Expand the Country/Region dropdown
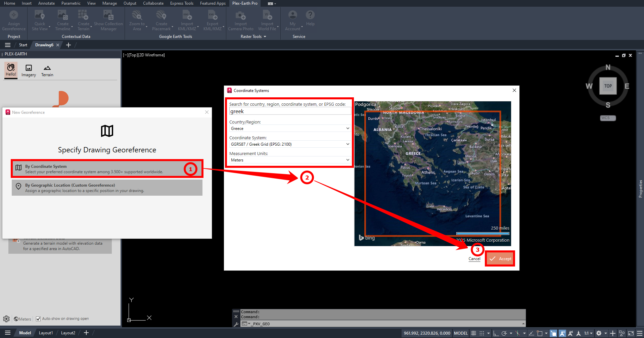 pos(348,128)
